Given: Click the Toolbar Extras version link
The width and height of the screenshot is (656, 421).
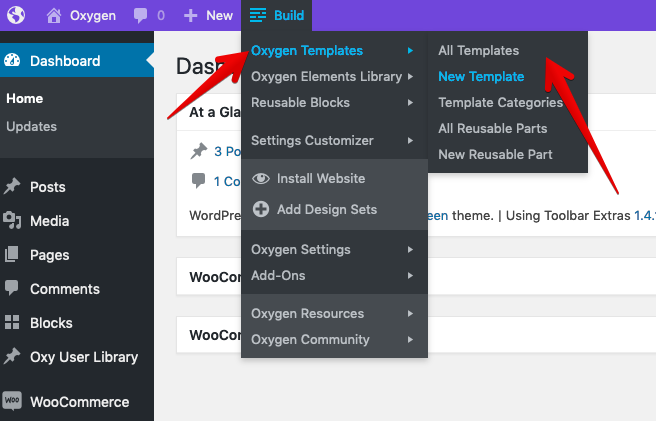Looking at the screenshot, I should (x=645, y=216).
